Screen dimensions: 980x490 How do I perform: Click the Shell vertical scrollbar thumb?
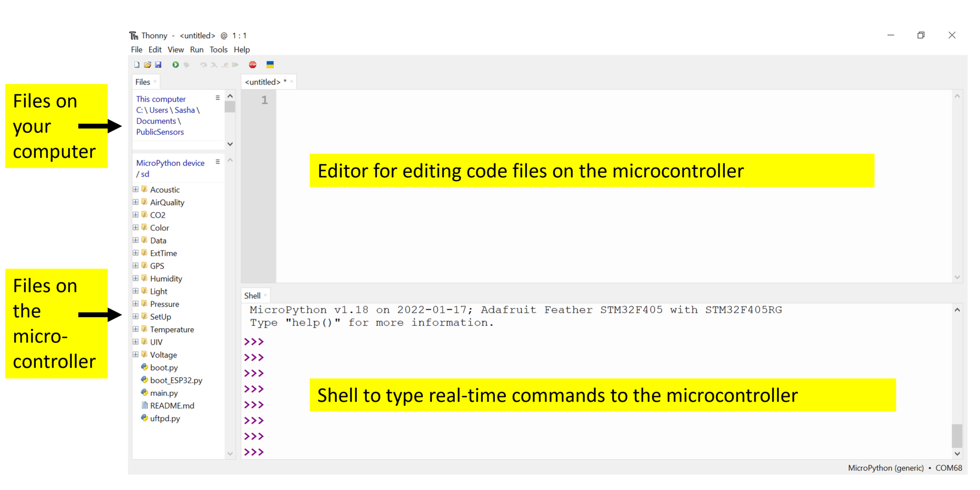[x=957, y=435]
